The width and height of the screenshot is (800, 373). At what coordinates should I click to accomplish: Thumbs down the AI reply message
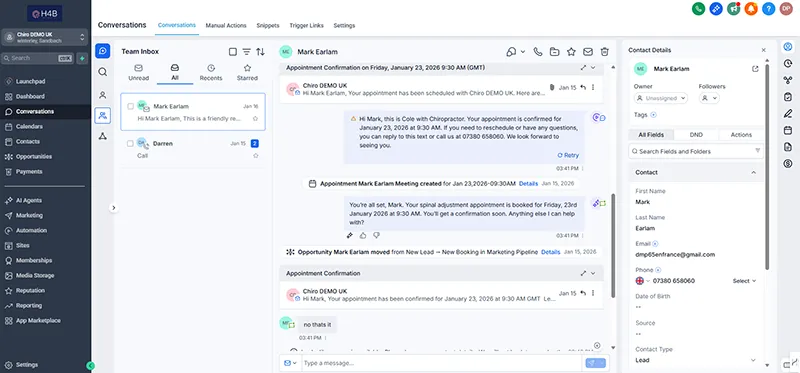pos(376,235)
